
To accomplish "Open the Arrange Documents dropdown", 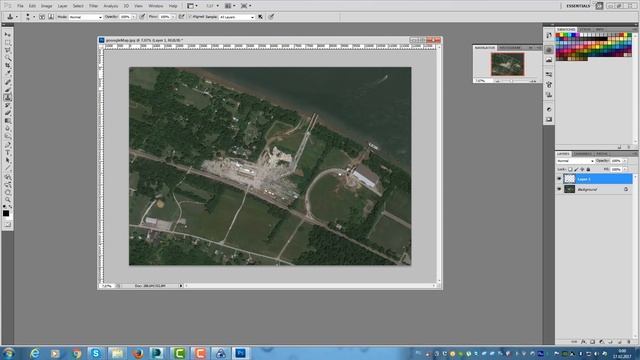I will pos(230,6).
